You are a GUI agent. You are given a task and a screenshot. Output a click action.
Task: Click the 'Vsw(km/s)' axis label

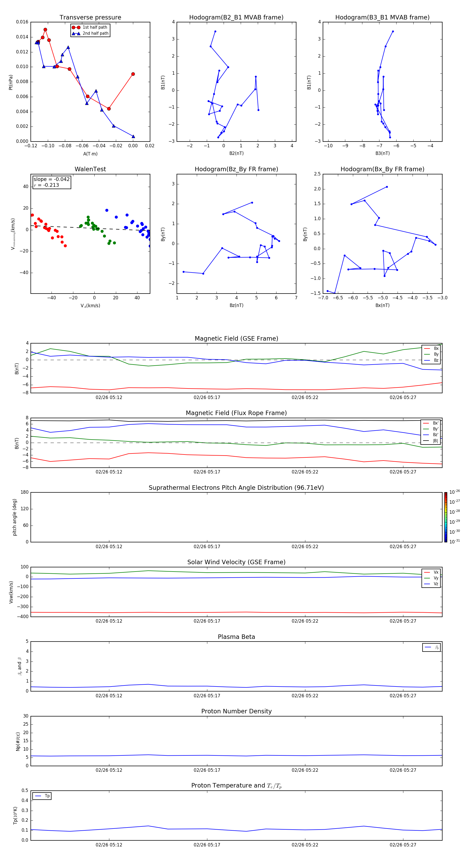[x=11, y=592]
